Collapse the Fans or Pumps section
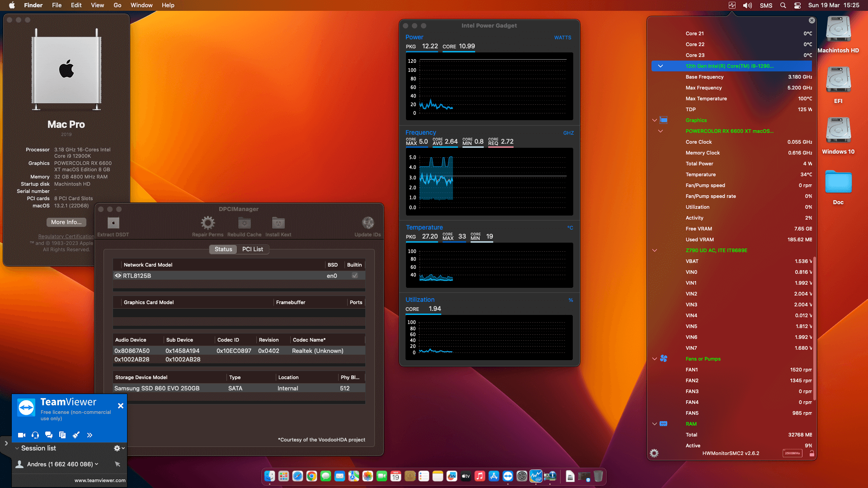 (x=655, y=359)
